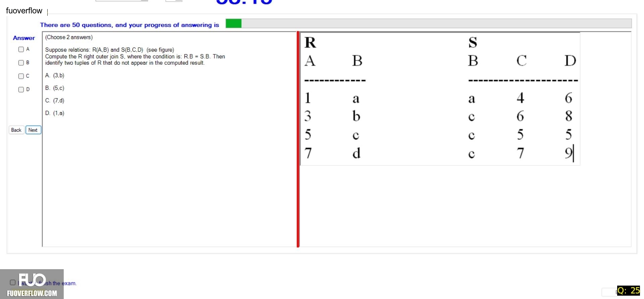644x299 pixels.
Task: Check answer checkbox D
Action: point(21,89)
